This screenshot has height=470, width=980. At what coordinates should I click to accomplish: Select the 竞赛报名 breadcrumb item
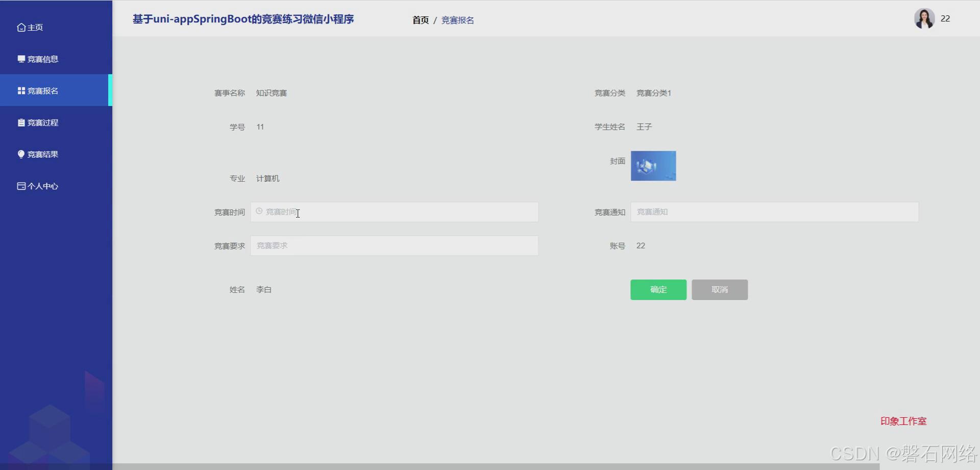[x=457, y=20]
